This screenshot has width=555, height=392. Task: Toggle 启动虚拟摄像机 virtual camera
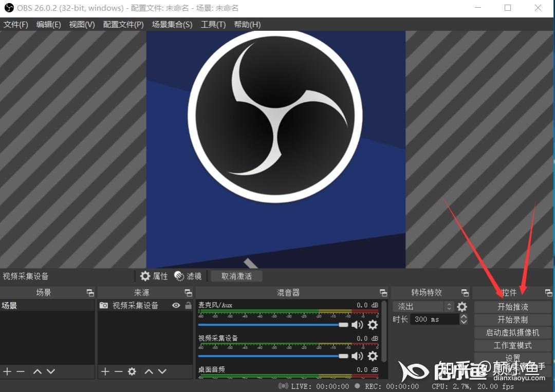(x=512, y=332)
